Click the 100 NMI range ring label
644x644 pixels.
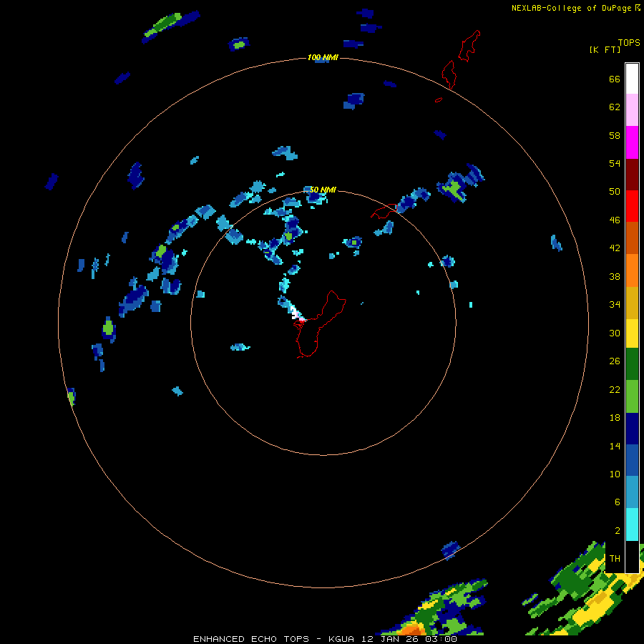323,57
